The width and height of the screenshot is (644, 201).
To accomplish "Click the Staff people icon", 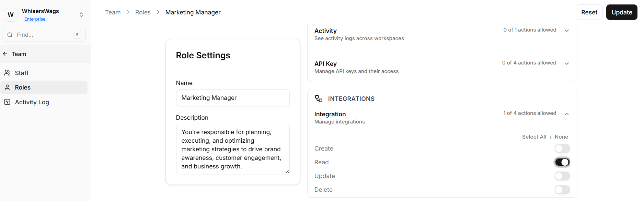I will 7,73.
